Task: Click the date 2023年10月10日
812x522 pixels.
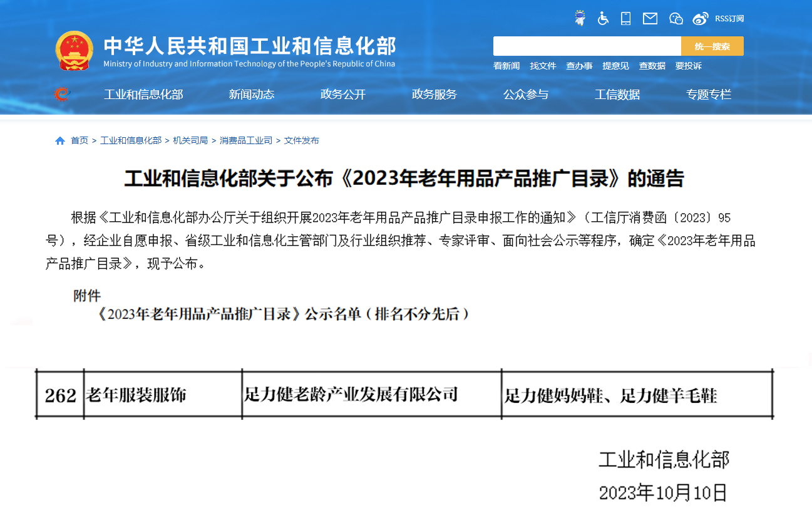Action: coord(663,493)
